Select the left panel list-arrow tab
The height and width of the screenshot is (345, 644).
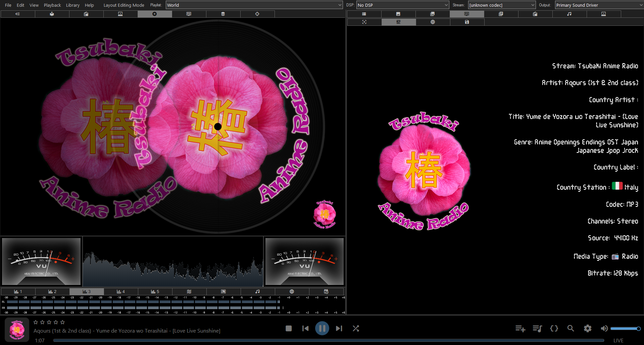pos(18,14)
